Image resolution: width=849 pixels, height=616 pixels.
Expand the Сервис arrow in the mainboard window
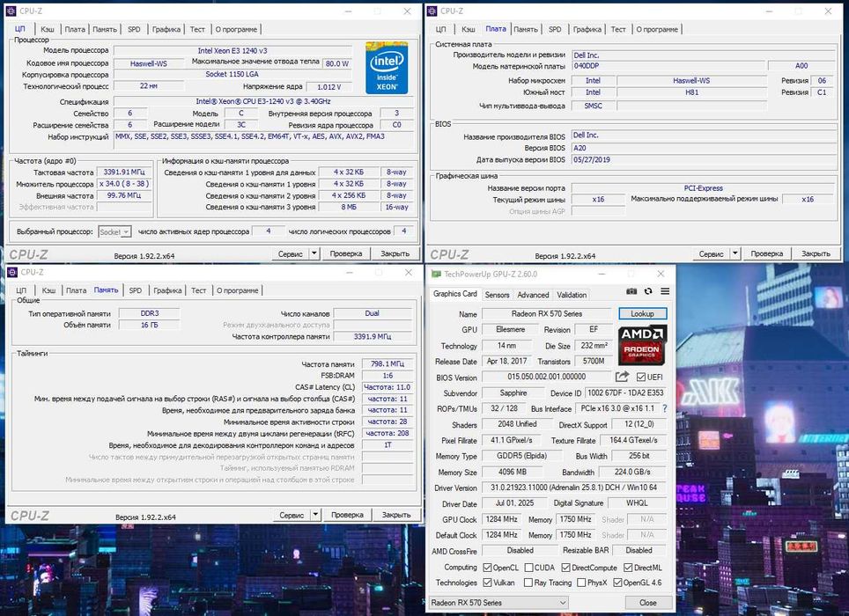click(x=735, y=253)
